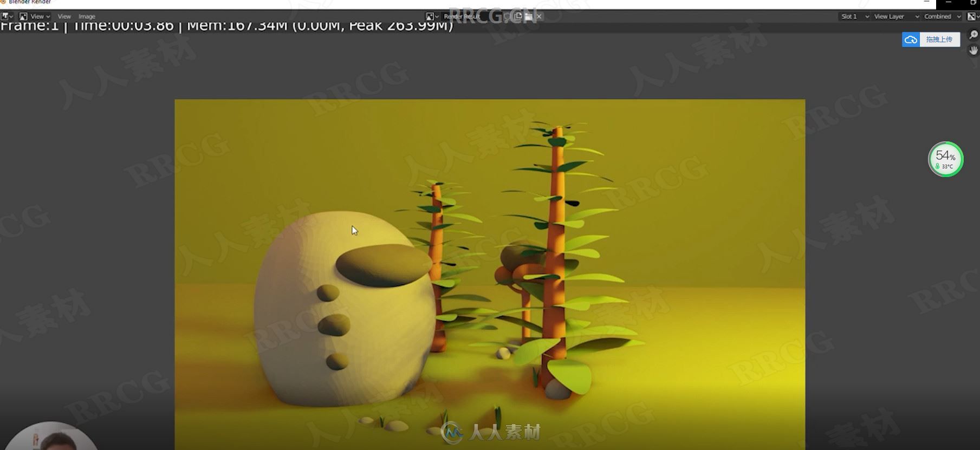Click the zoom magnifier gizmo
The height and width of the screenshot is (450, 980).
pos(973,35)
